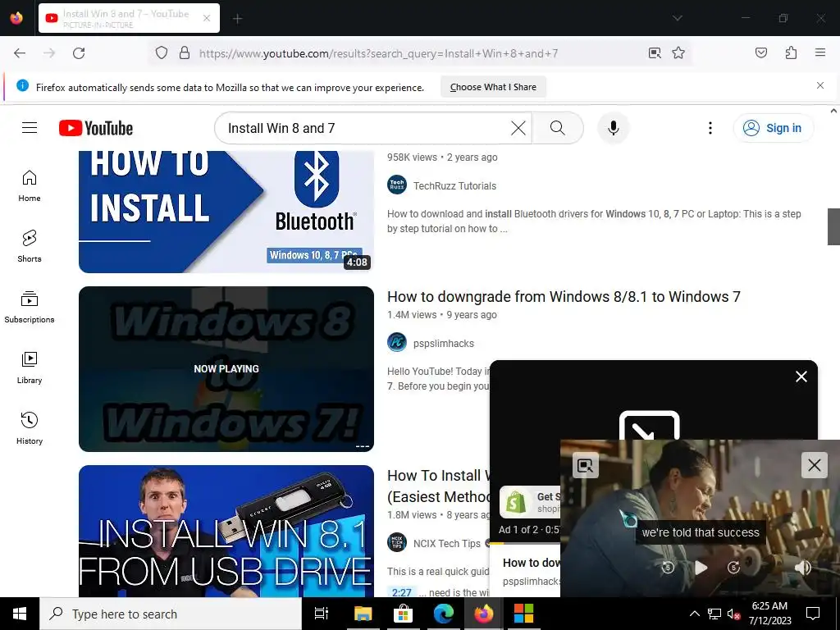Viewport: 840px width, 630px height.
Task: Open Home in the sidebar
Action: coord(30,186)
